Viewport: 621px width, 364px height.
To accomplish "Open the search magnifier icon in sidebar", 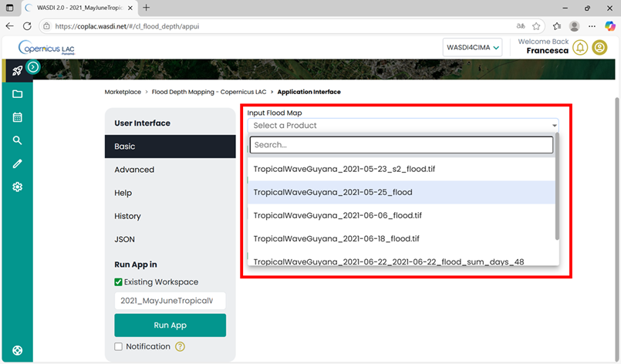I will click(x=17, y=140).
